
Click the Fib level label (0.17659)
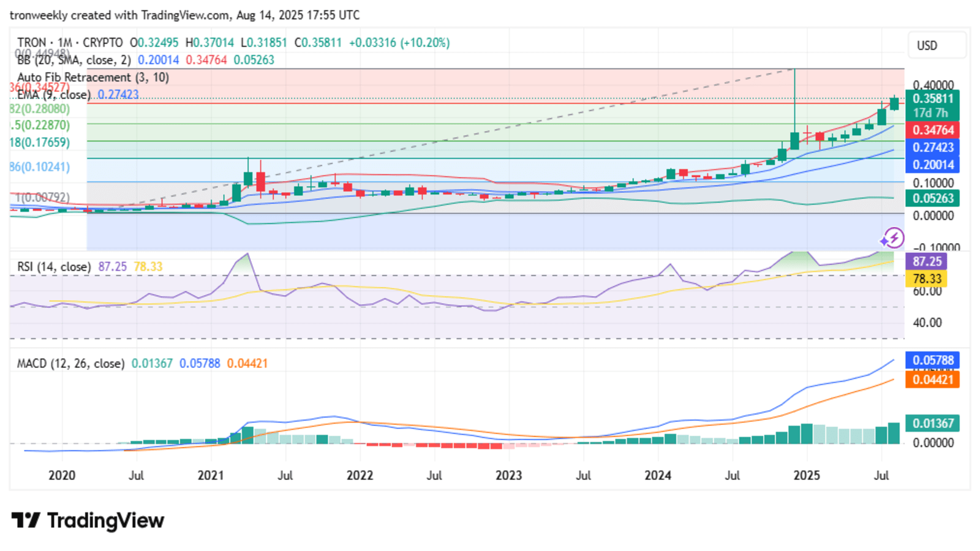pos(40,142)
